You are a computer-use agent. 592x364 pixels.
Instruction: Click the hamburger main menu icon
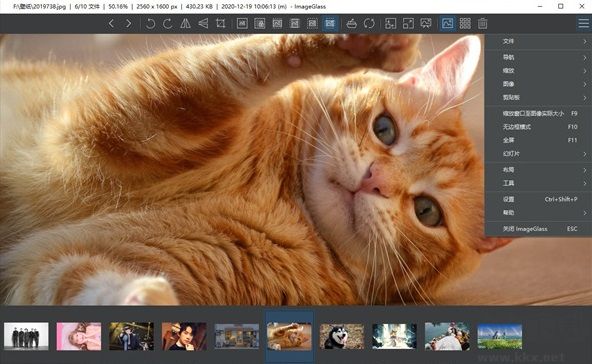pos(583,23)
